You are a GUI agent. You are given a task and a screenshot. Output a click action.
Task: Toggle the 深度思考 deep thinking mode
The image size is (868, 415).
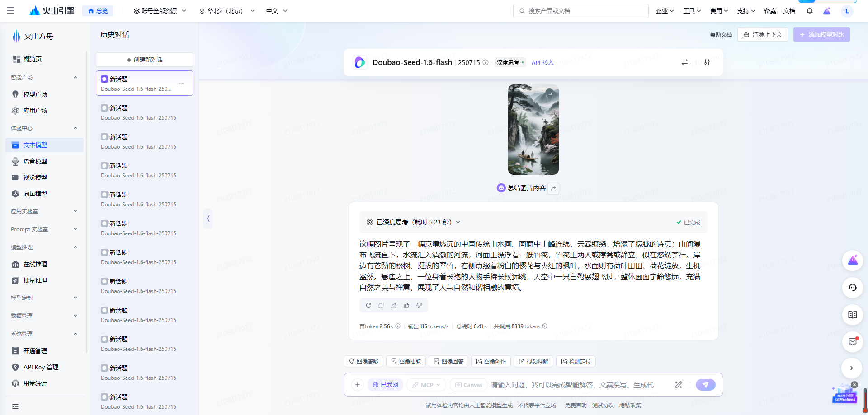510,62
